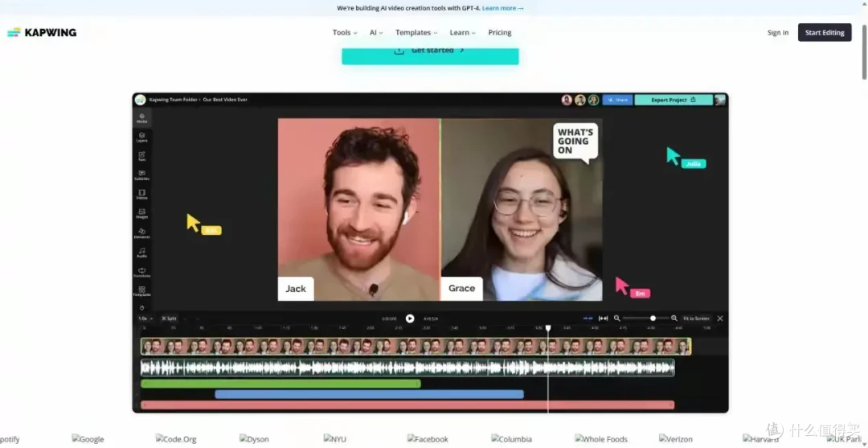Toggle the blue snapping icon on timeline
Image resolution: width=868 pixels, height=448 pixels.
tap(588, 319)
